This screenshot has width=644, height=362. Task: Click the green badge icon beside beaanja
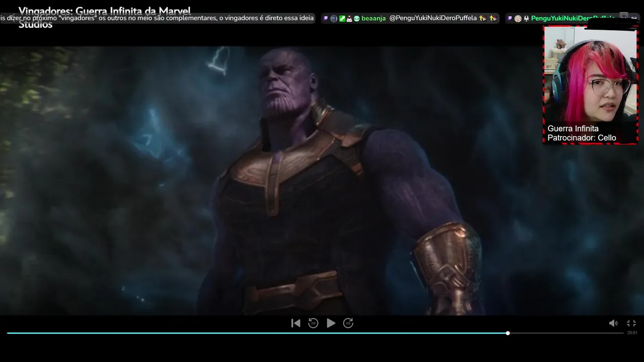click(342, 19)
